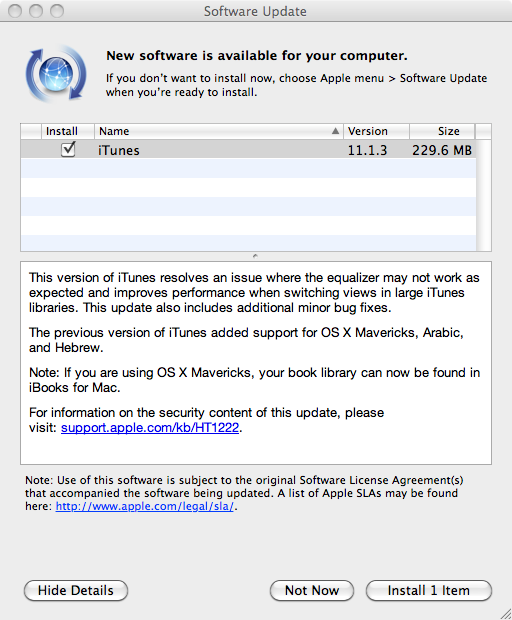This screenshot has width=512, height=620.
Task: Close the Software Update window
Action: point(15,11)
